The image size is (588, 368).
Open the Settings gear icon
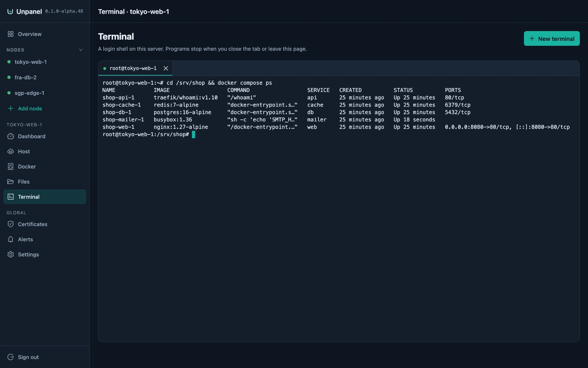point(10,254)
